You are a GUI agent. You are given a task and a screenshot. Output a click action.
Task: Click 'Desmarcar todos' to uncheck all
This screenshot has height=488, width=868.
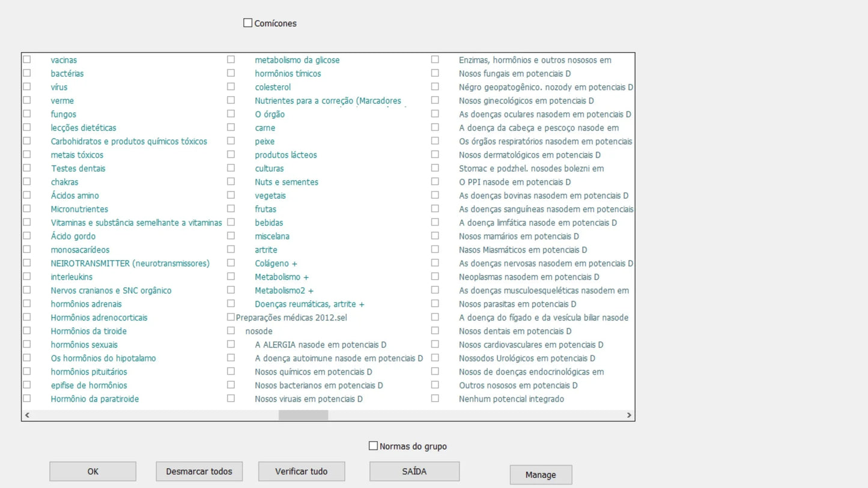tap(199, 471)
